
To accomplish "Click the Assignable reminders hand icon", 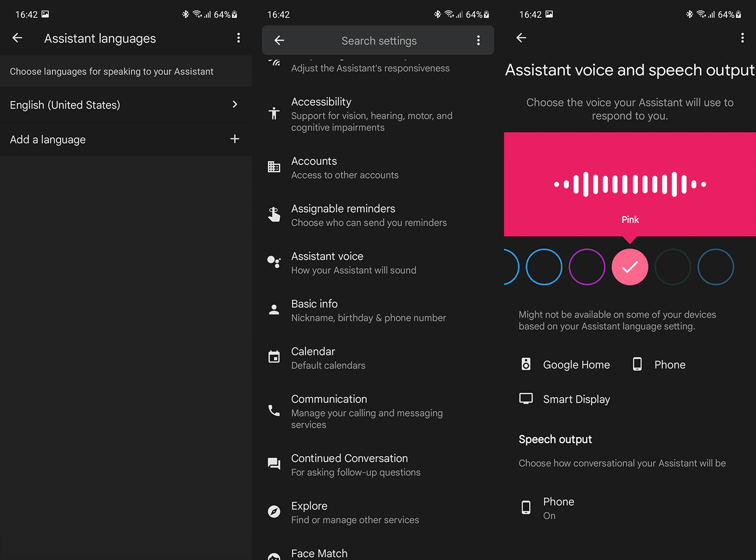I will [x=274, y=214].
